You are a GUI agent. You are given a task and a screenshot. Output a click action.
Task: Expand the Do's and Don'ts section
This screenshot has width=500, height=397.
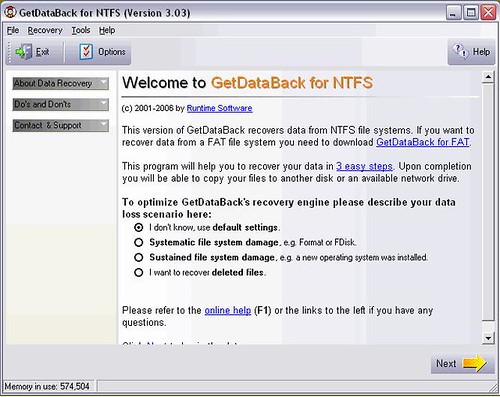point(61,104)
